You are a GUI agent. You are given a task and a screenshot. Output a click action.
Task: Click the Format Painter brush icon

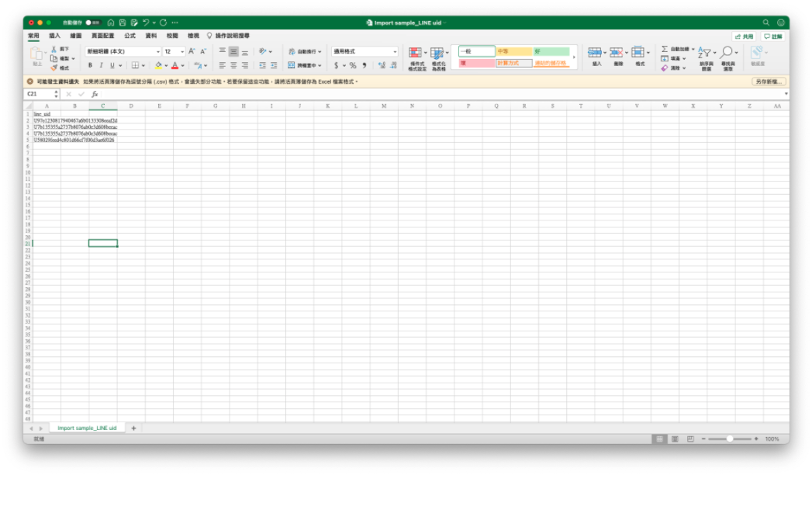[x=54, y=68]
